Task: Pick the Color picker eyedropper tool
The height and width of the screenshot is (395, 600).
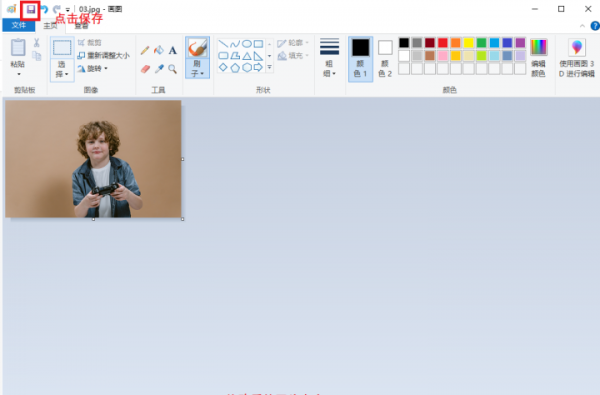Action: pyautogui.click(x=159, y=69)
